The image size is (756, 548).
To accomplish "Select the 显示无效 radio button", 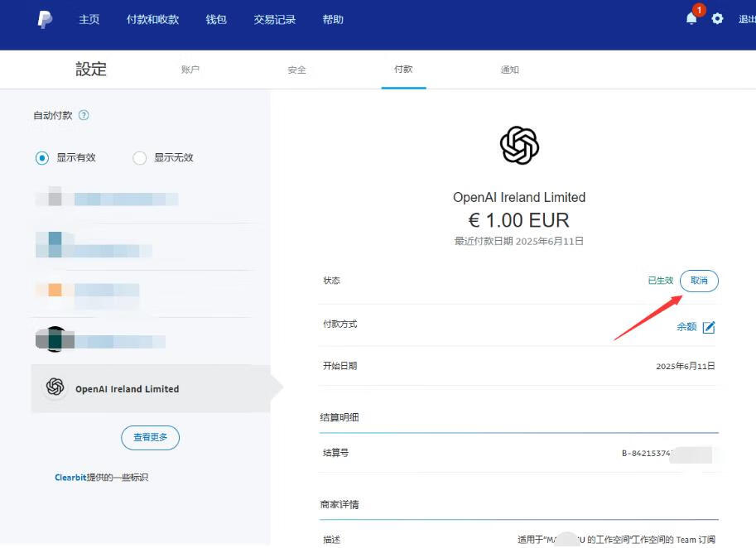I will point(139,158).
